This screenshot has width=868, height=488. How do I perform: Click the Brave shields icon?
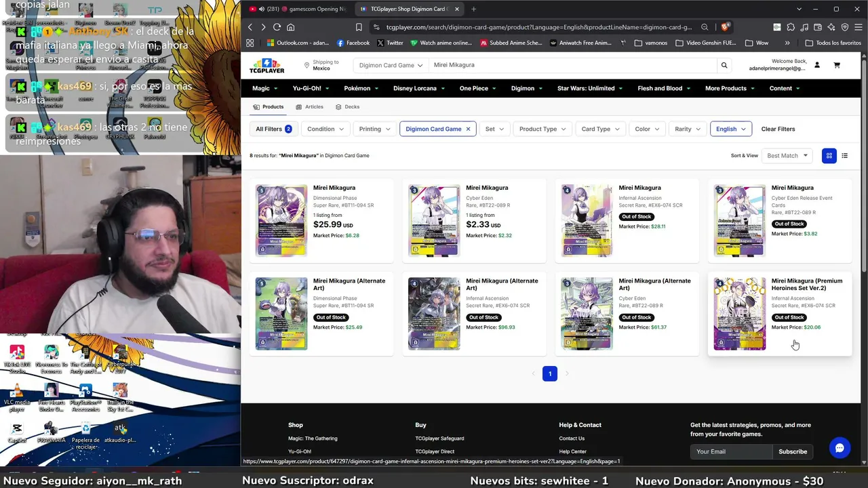[x=725, y=27]
